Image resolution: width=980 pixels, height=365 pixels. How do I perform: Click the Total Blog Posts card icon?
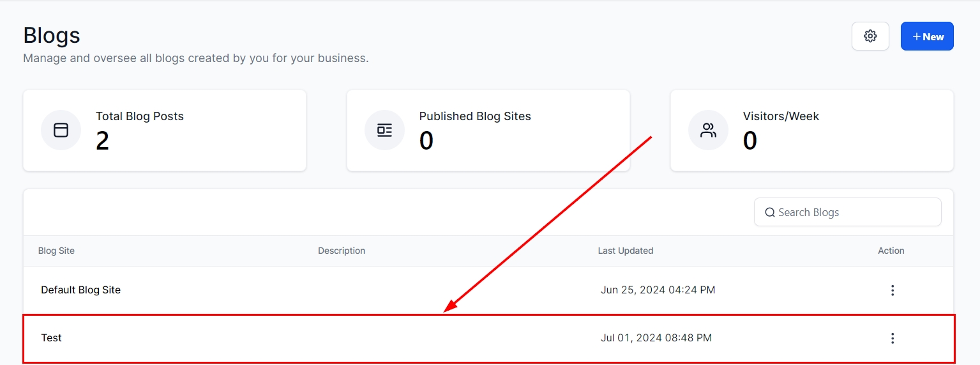tap(61, 130)
